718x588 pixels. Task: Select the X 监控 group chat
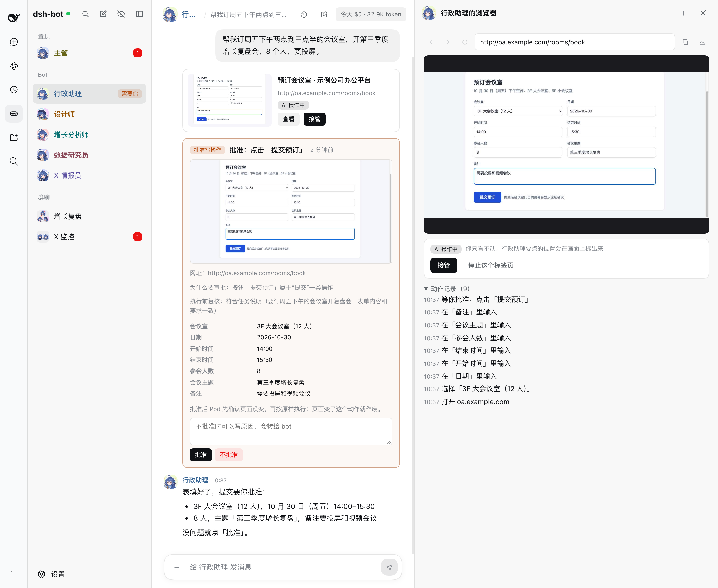click(90, 236)
